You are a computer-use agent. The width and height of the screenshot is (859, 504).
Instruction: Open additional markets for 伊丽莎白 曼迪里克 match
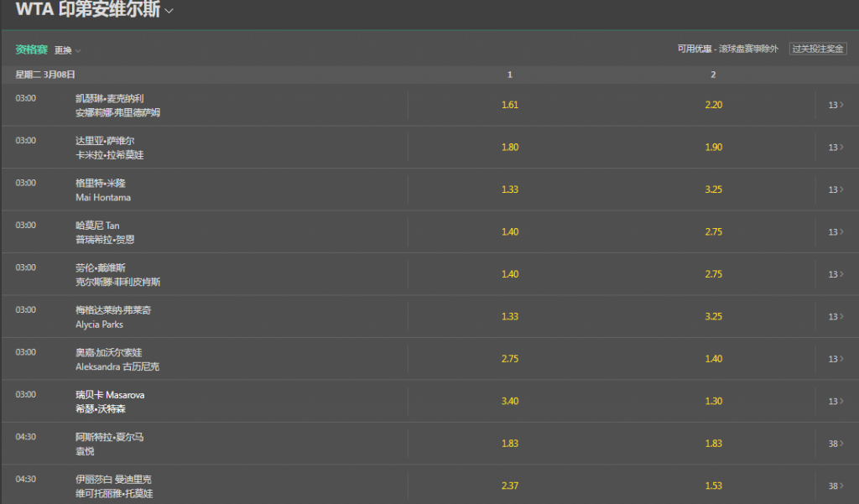point(833,485)
